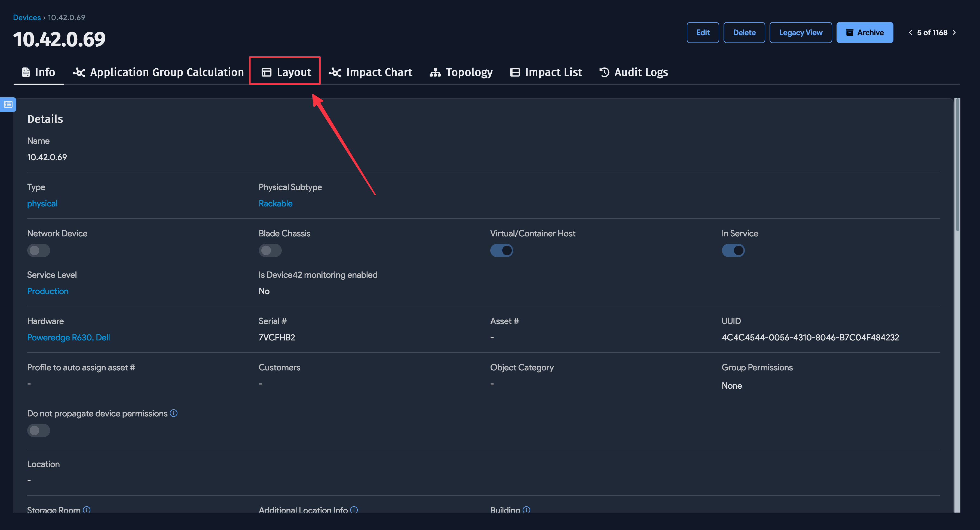The image size is (980, 530).
Task: Click the vertical scrollbar of Details panel
Action: point(957,164)
